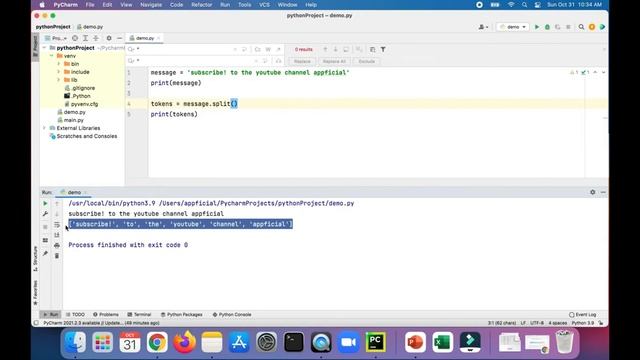Image resolution: width=640 pixels, height=360 pixels.
Task: Hide the Project panel with minus icon
Action: coord(119,38)
